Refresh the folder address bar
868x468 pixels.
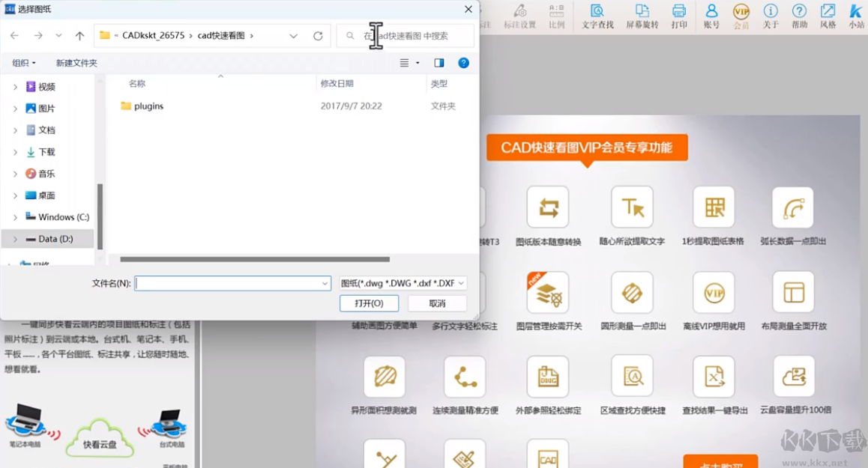[x=318, y=36]
